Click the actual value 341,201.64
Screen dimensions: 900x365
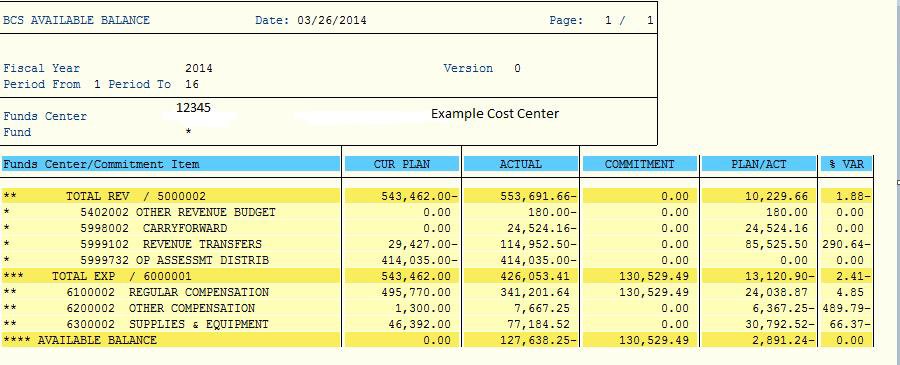pyautogui.click(x=535, y=292)
